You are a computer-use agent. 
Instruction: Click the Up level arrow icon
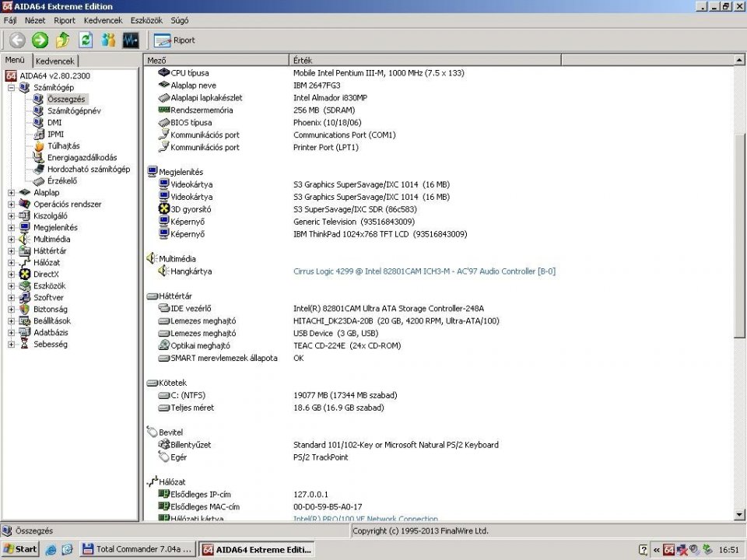click(62, 40)
